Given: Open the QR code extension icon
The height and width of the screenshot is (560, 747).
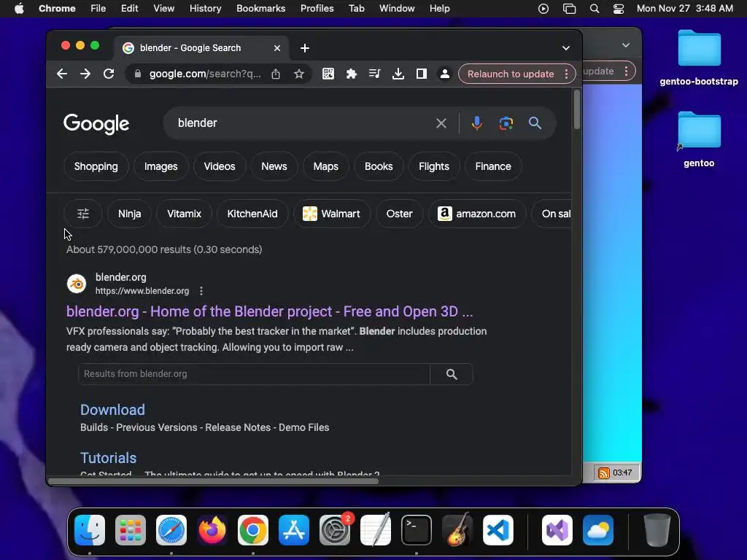Looking at the screenshot, I should tap(328, 74).
